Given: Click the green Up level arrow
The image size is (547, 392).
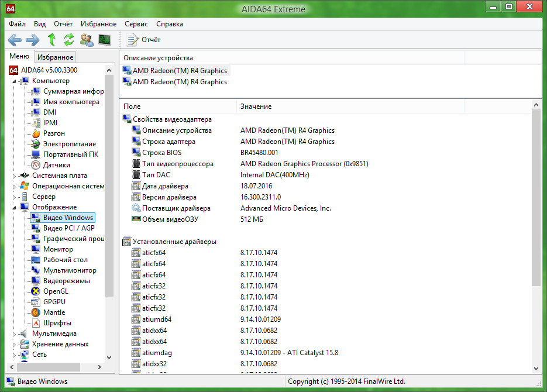Looking at the screenshot, I should 51,40.
